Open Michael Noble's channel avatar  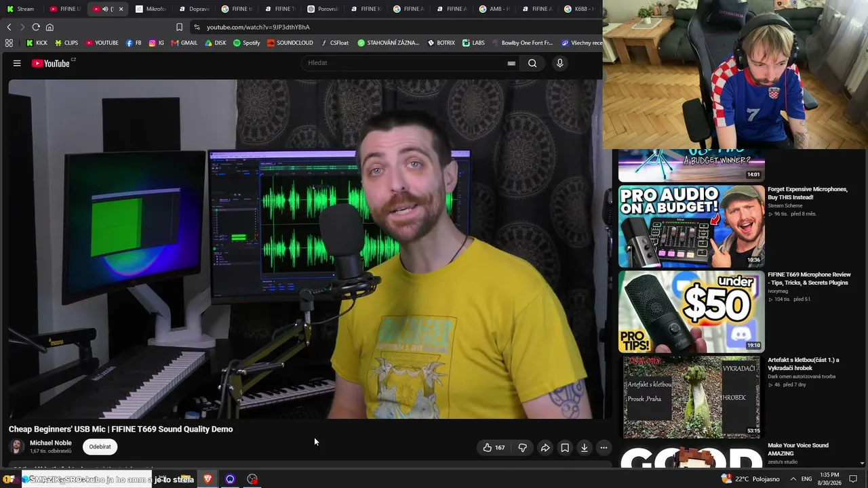pos(17,446)
